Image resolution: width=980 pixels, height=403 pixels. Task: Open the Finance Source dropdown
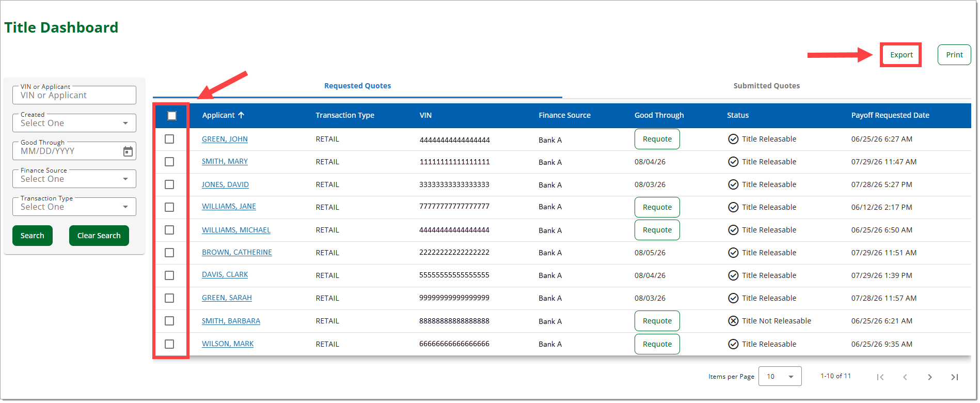tap(74, 179)
